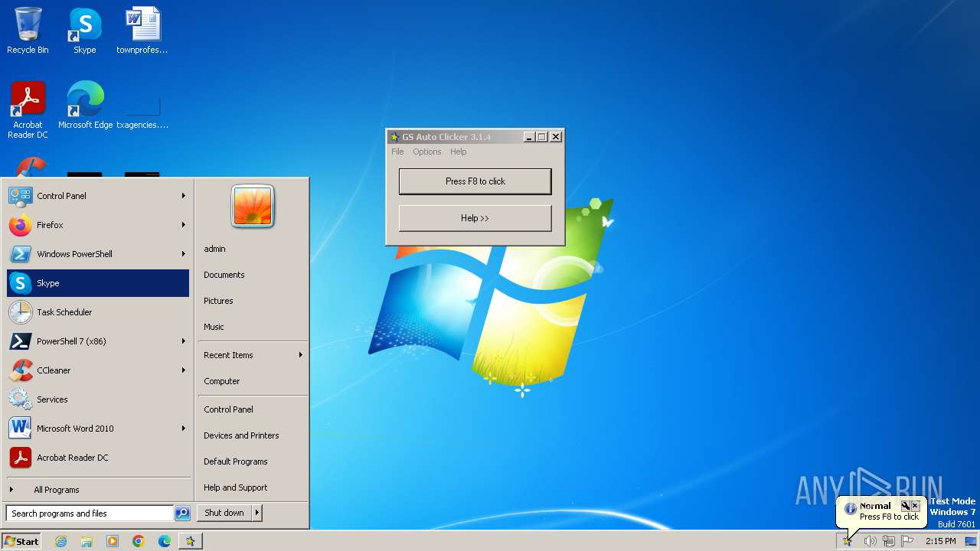
Task: Expand PowerShell 7 (x86) jump list arrow
Action: (184, 341)
